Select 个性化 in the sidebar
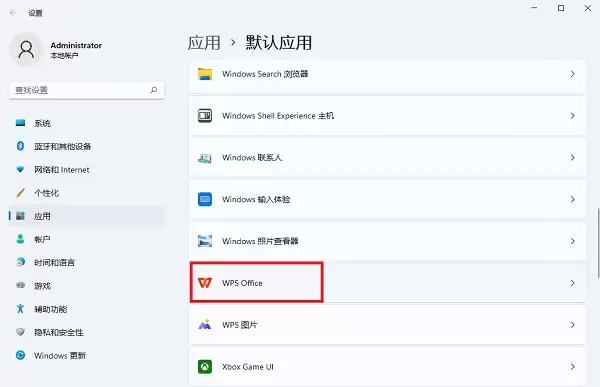The image size is (600, 387). (86, 193)
